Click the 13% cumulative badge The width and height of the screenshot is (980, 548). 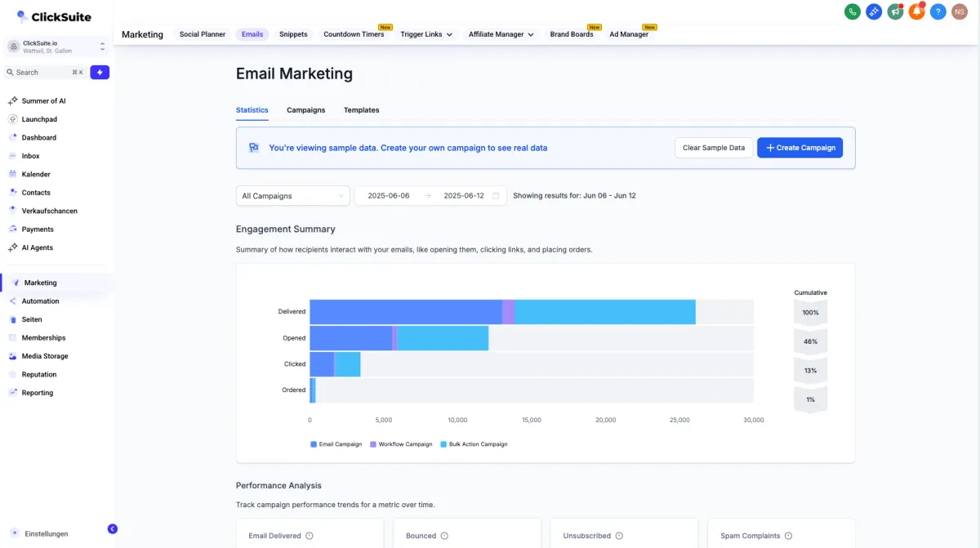(810, 370)
